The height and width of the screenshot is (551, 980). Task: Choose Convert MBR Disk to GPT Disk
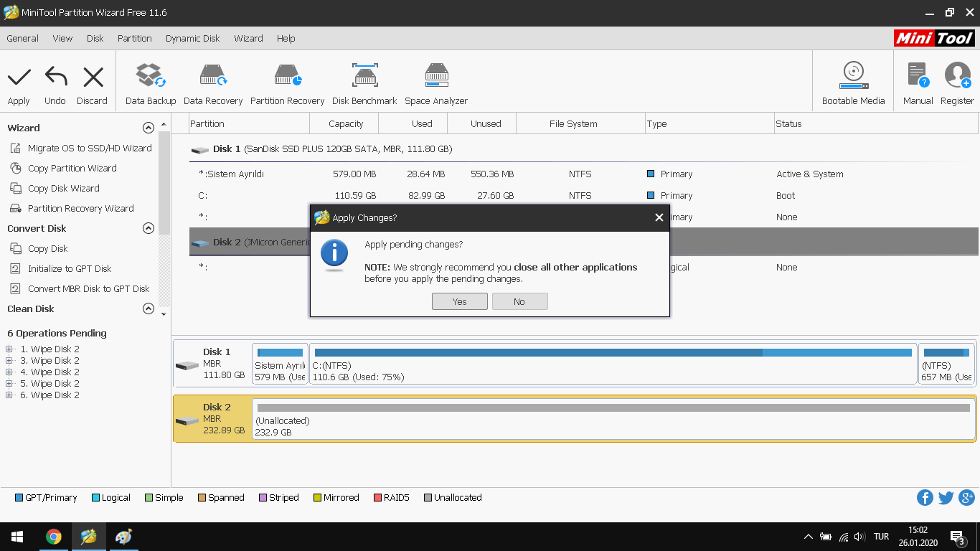88,288
